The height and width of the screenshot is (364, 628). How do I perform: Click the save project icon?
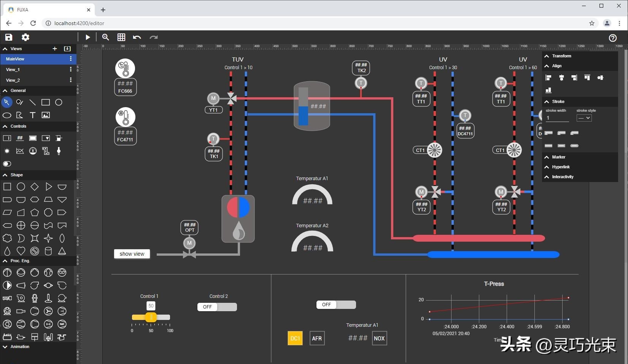tap(9, 37)
